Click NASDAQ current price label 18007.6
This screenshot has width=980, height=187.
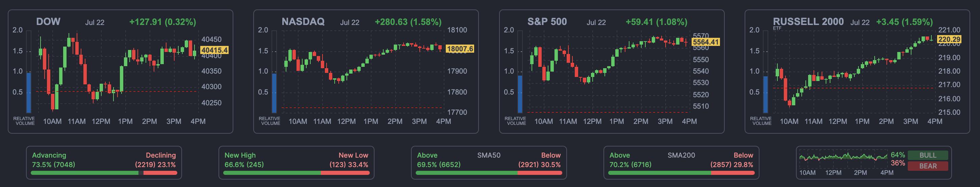[460, 49]
